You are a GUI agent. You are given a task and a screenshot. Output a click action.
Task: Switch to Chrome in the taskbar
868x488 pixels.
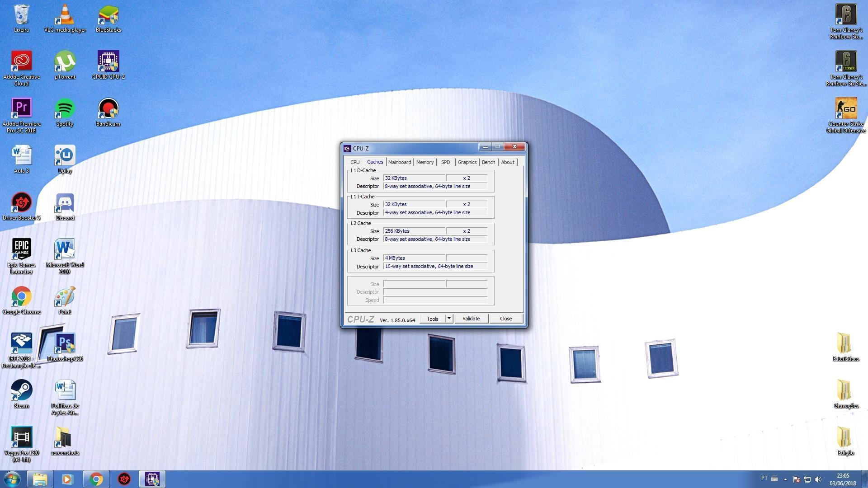[96, 479]
